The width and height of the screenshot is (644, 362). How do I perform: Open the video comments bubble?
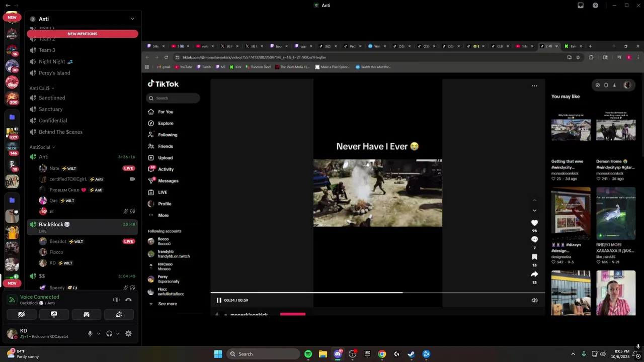coord(534,240)
